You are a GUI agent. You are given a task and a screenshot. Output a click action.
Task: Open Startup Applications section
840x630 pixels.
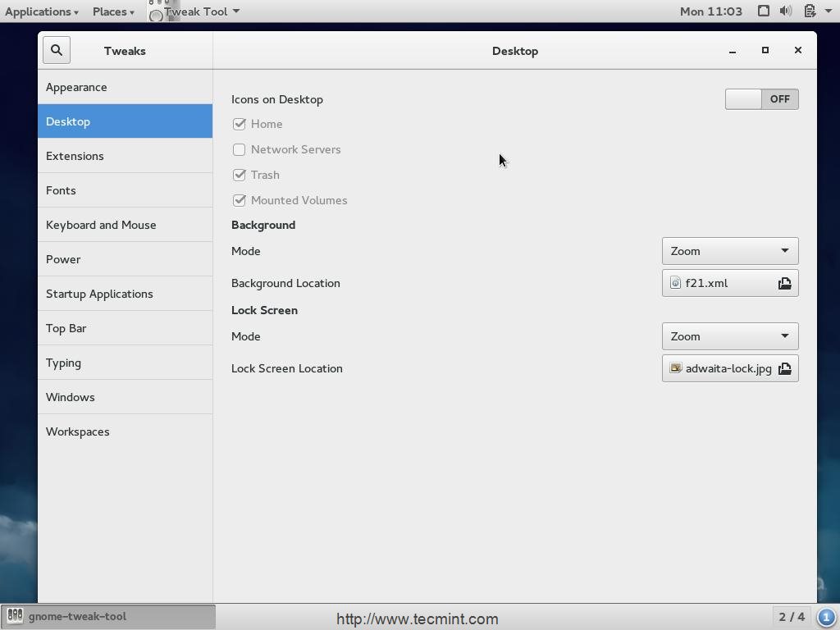point(125,294)
